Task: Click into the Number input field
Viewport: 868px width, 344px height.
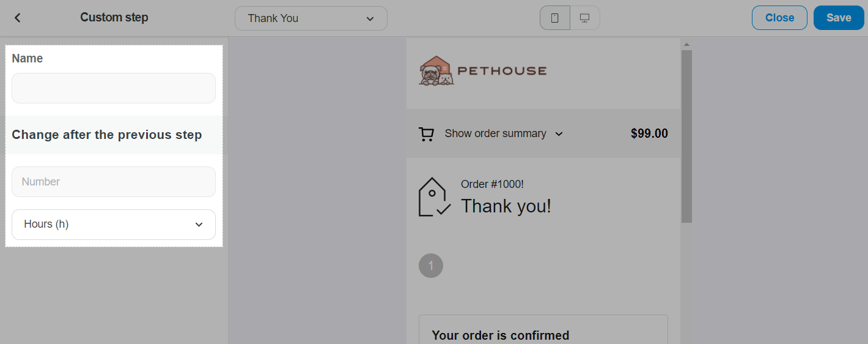Action: [x=114, y=182]
